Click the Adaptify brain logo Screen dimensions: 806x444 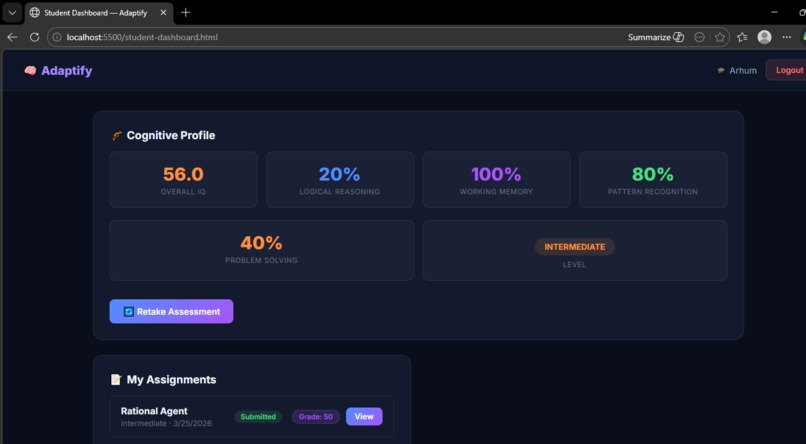point(30,70)
